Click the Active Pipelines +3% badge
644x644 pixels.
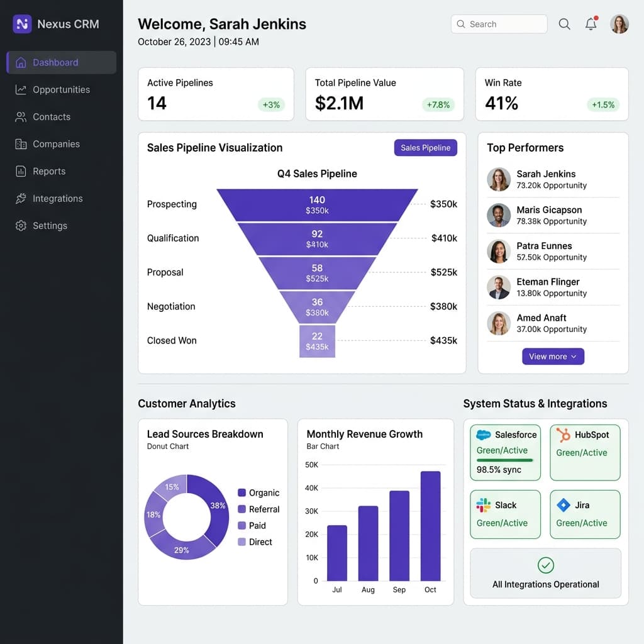[x=271, y=105]
